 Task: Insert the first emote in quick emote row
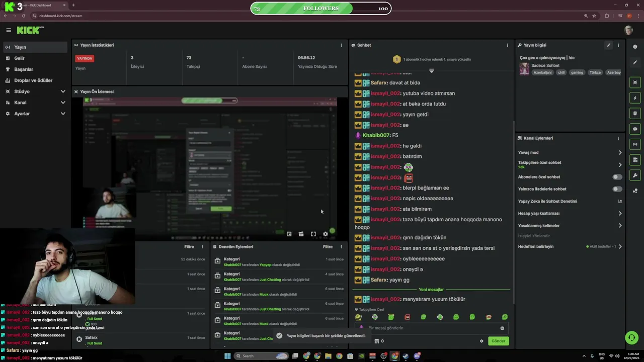[x=358, y=317]
